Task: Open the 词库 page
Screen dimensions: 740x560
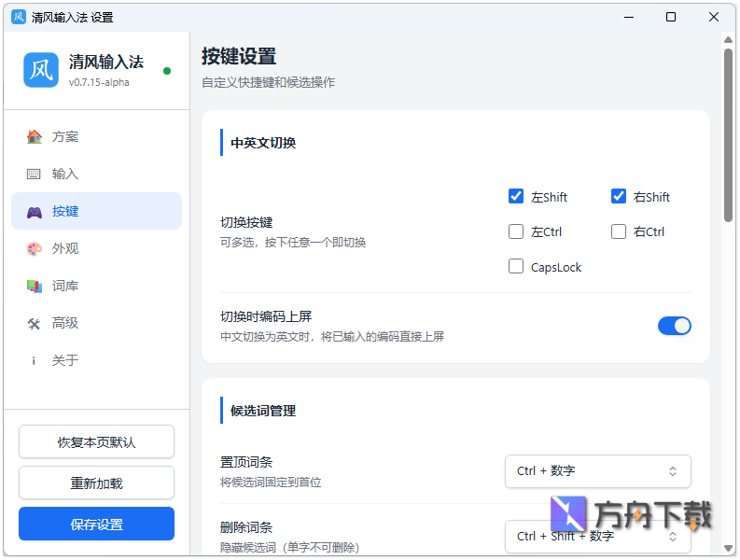Action: 96,287
